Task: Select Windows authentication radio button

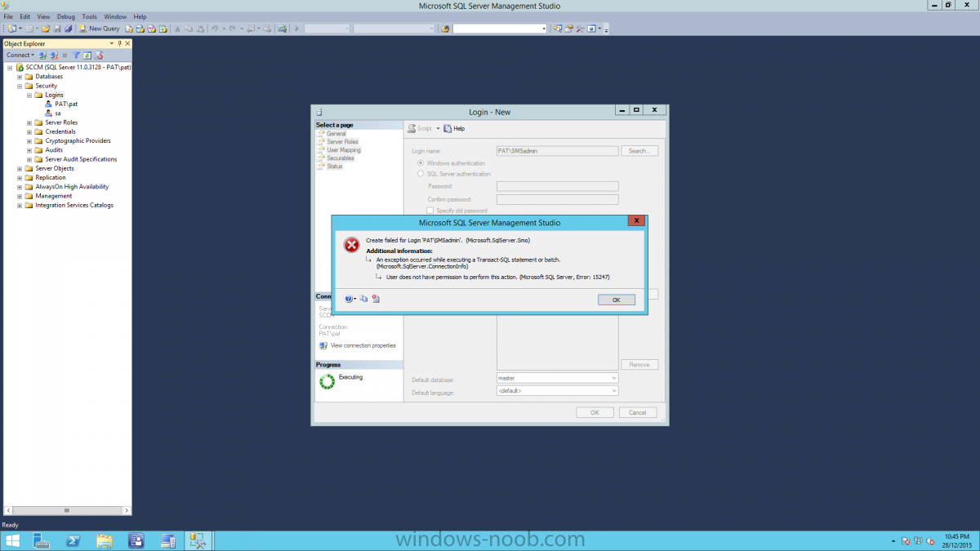Action: [421, 163]
